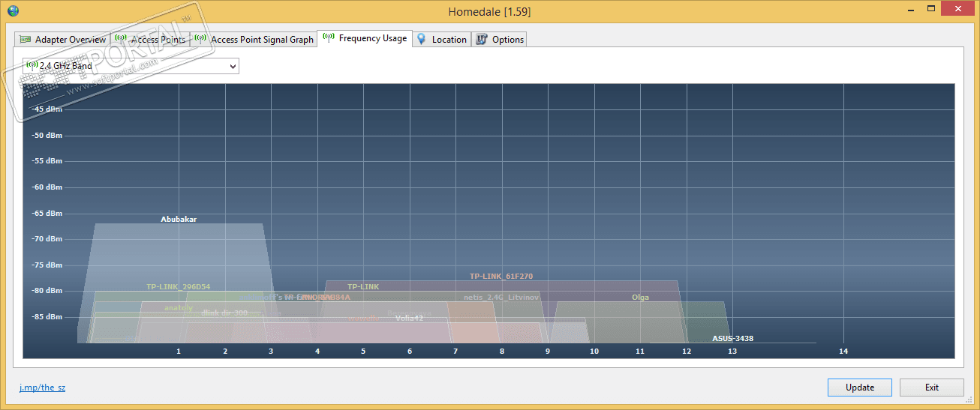Screen dimensions: 980x410
Task: Click the Volia42 network label
Action: (410, 319)
